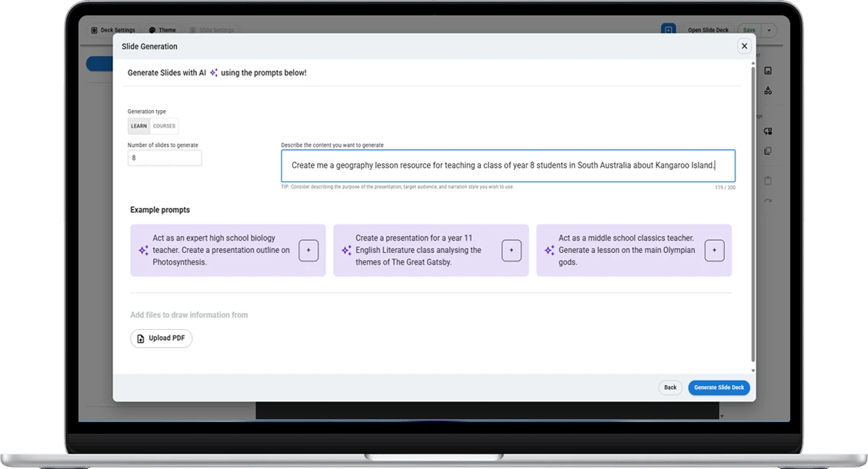Click the Upload PDF label

167,338
